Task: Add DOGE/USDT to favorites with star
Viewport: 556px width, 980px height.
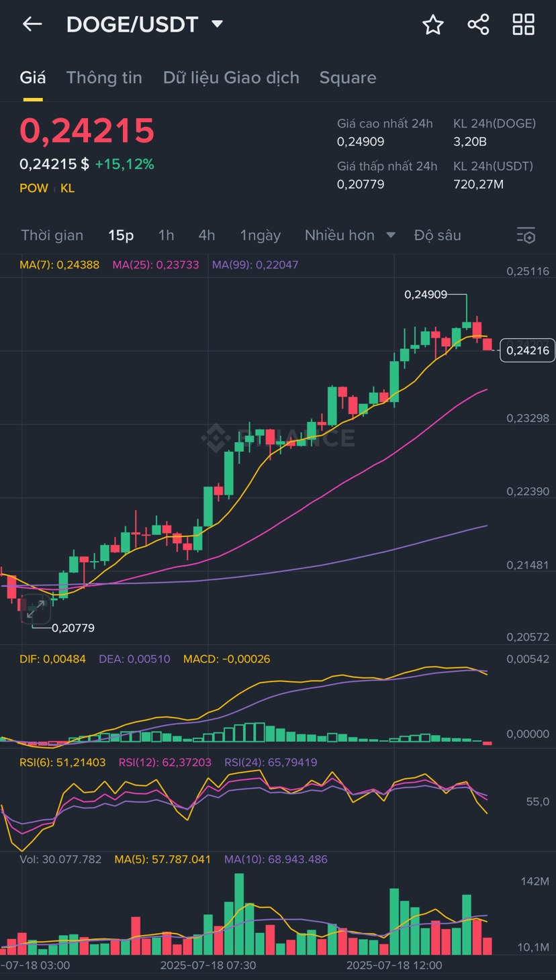Action: (x=433, y=25)
